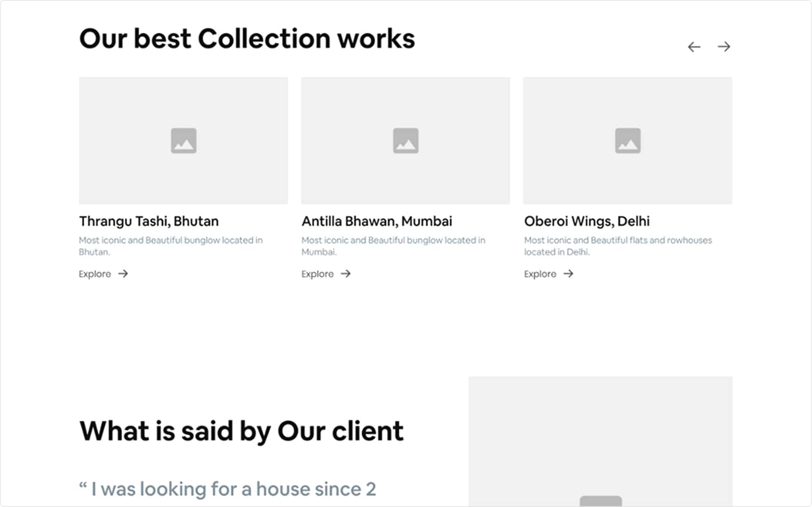Select the description of the bungalow in Bhutan
The height and width of the screenshot is (507, 812).
point(171,246)
